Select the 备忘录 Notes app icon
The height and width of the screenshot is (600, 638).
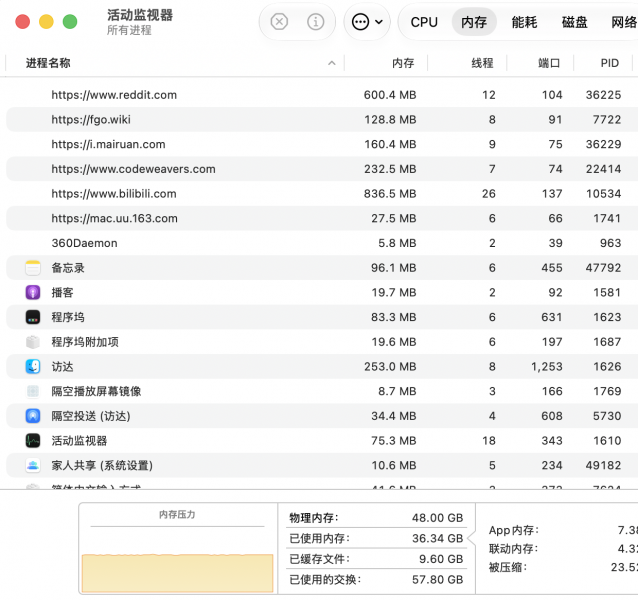click(33, 268)
